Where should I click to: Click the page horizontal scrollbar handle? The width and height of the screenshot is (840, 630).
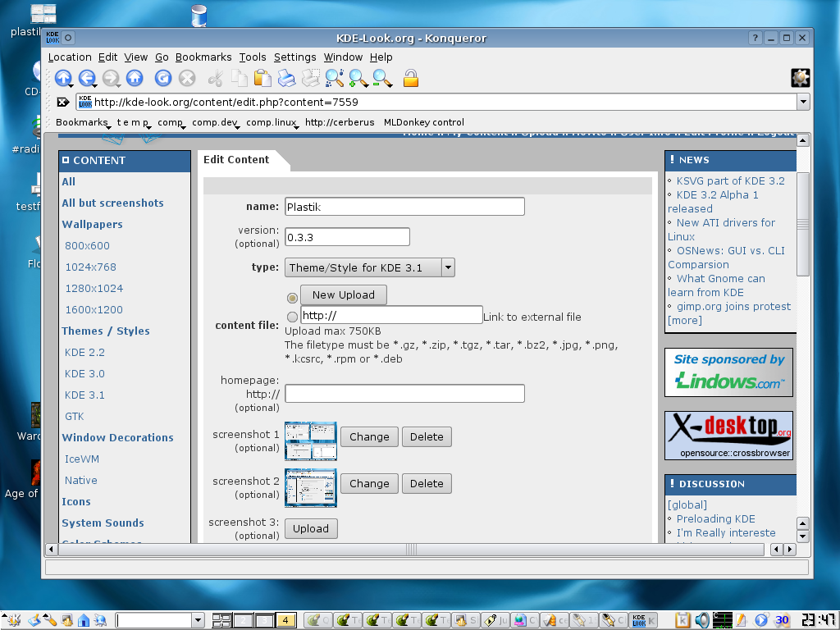[x=411, y=549]
